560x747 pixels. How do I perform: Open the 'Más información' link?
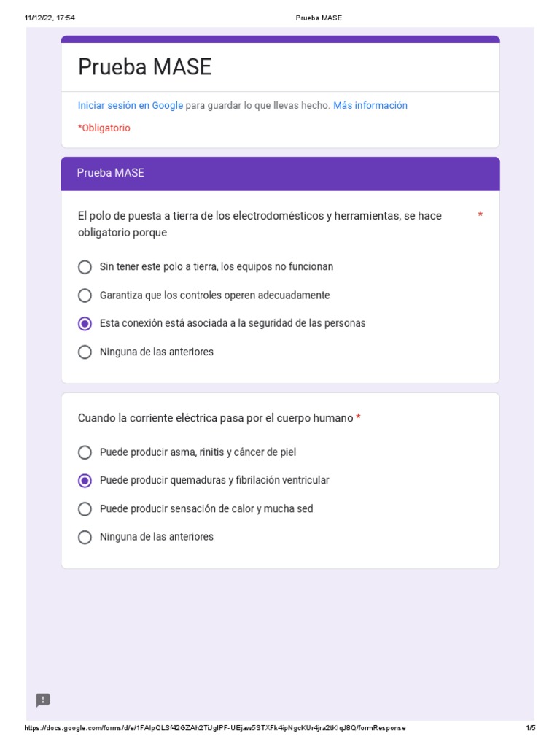pos(370,106)
